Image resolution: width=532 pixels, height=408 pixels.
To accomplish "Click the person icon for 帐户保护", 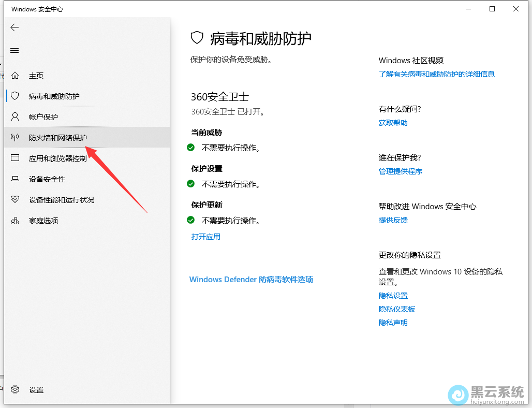I will pos(15,116).
